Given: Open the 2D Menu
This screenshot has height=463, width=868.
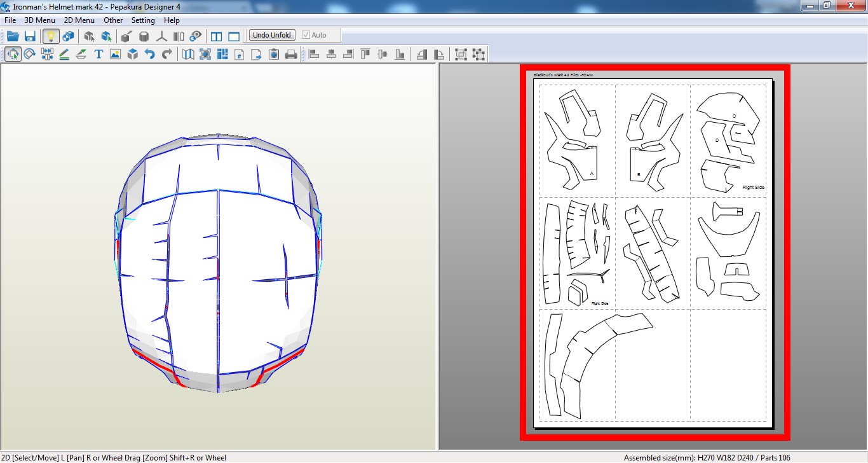Looking at the screenshot, I should [79, 20].
